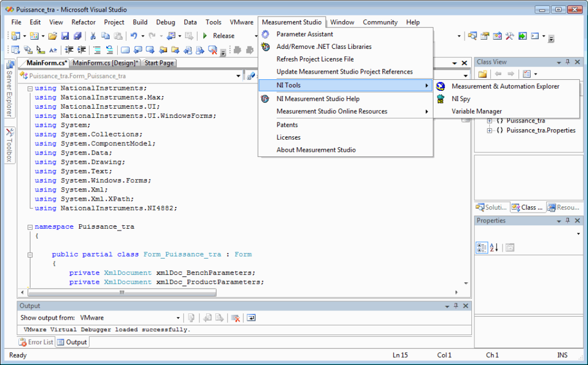The height and width of the screenshot is (365, 588).
Task: Switch to the Error List view
Action: (36, 342)
